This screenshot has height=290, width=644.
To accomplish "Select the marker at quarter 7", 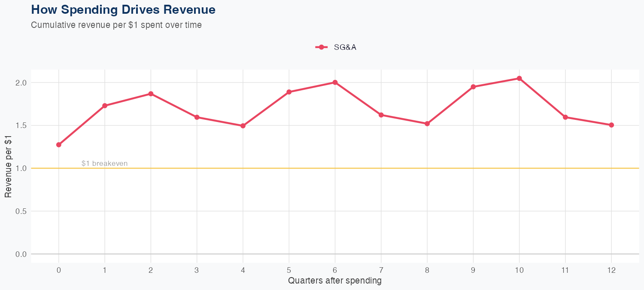I will pos(381,115).
